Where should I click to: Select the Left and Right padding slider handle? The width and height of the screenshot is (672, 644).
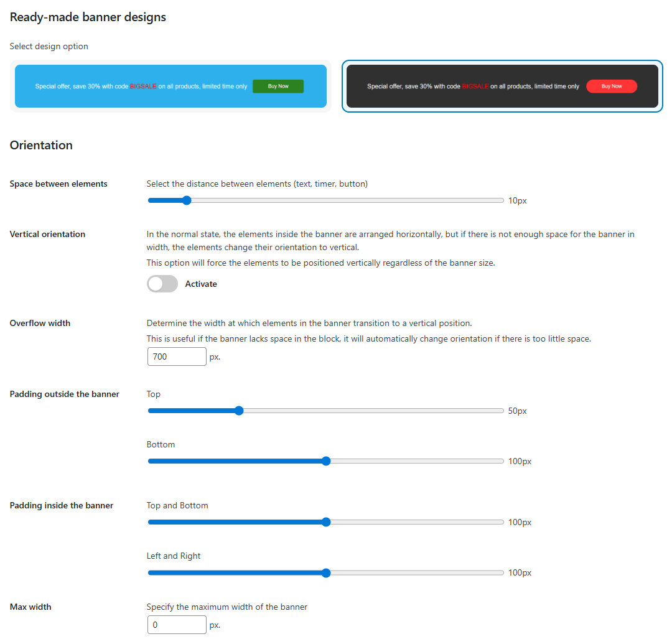(x=325, y=572)
